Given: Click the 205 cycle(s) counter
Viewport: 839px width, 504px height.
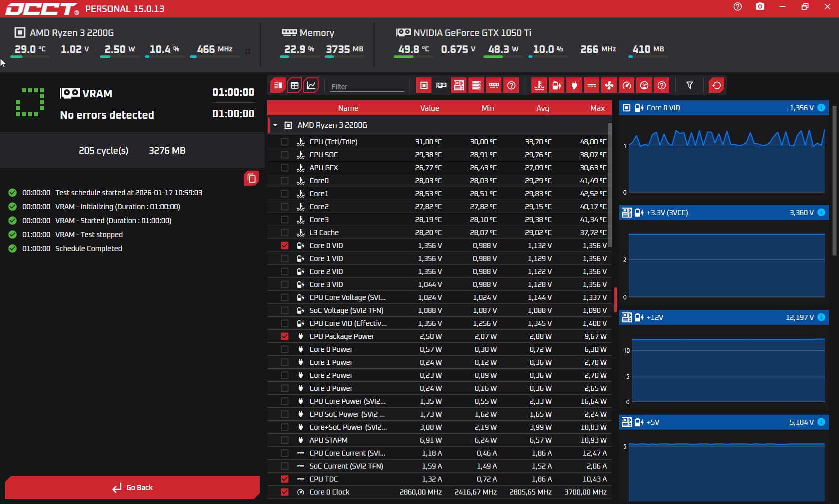Looking at the screenshot, I should tap(103, 151).
